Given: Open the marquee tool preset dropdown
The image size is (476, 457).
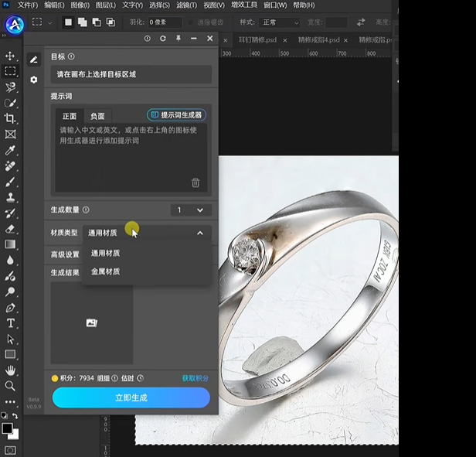Looking at the screenshot, I should pyautogui.click(x=50, y=22).
